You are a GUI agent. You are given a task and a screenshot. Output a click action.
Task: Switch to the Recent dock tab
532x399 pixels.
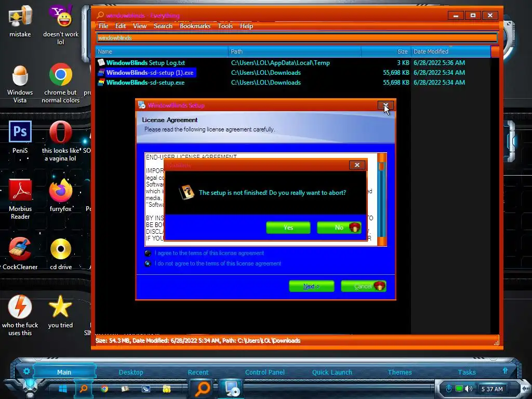point(198,372)
